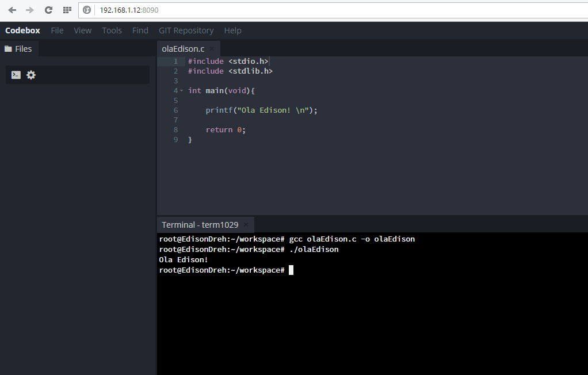
Task: Open settings with sidebar gear icon
Action: (x=31, y=75)
